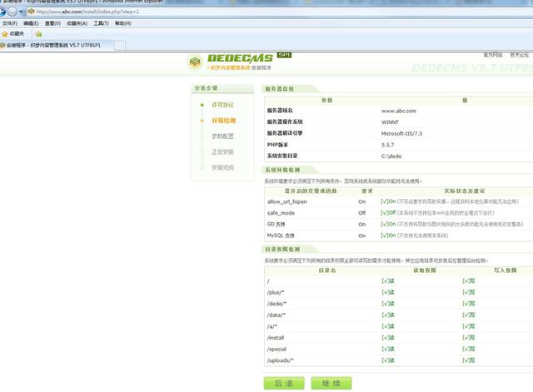This screenshot has height=392, width=533.
Task: Click the write permission status for /install
Action: pyautogui.click(x=469, y=338)
